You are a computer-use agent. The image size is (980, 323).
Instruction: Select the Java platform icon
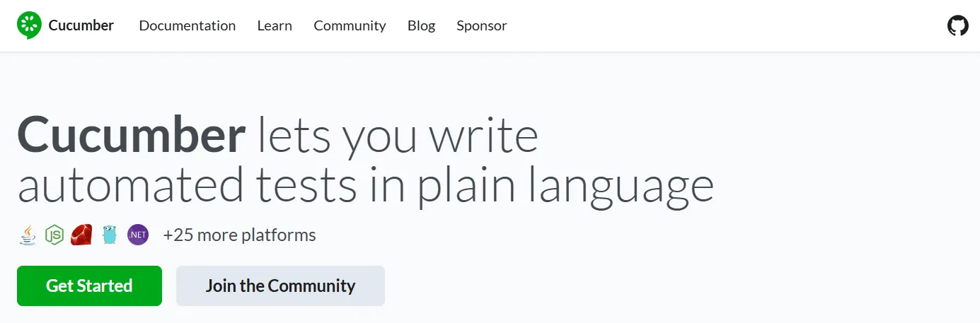(28, 235)
